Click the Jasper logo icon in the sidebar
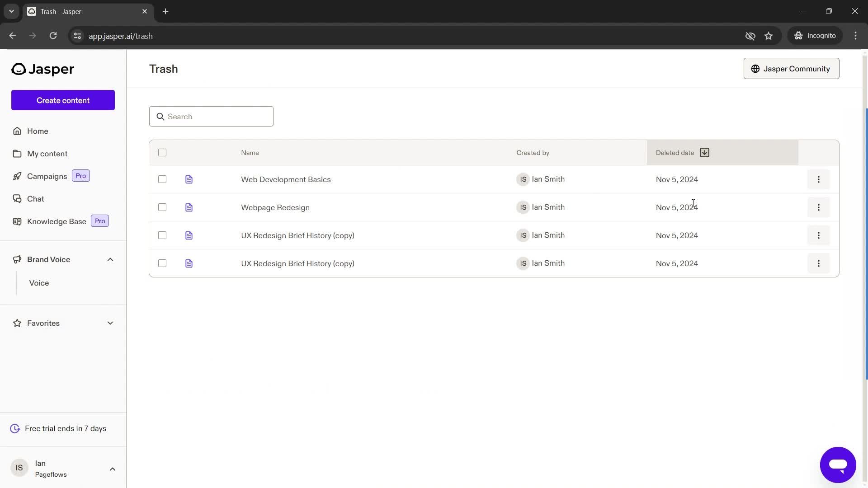This screenshot has width=868, height=488. 17,69
